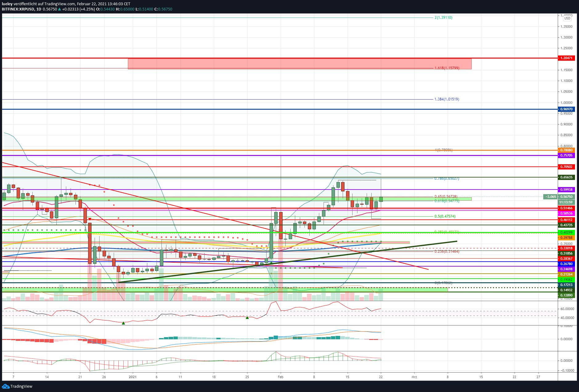Select the gold 0.21264 price label

[566, 274]
